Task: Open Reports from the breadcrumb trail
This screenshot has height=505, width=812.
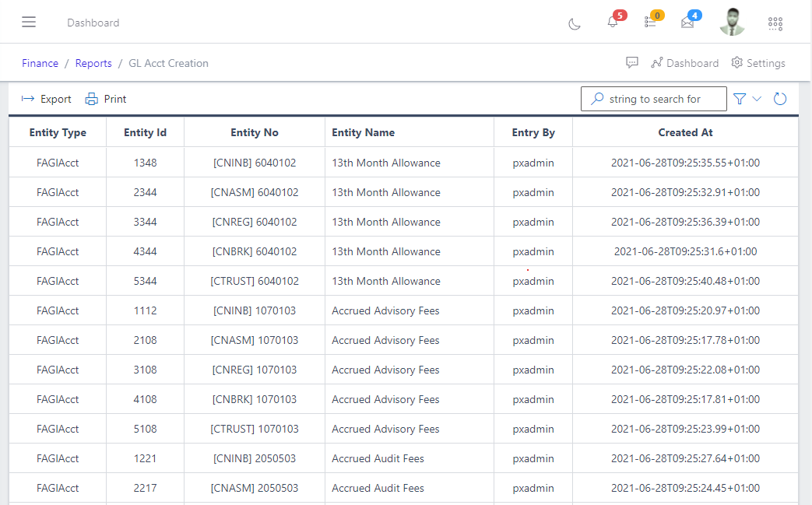Action: (93, 63)
